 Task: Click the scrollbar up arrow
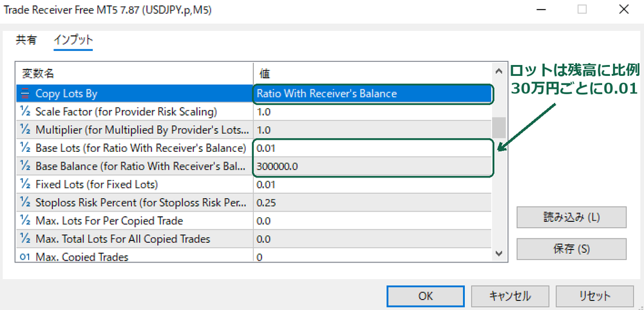click(499, 71)
